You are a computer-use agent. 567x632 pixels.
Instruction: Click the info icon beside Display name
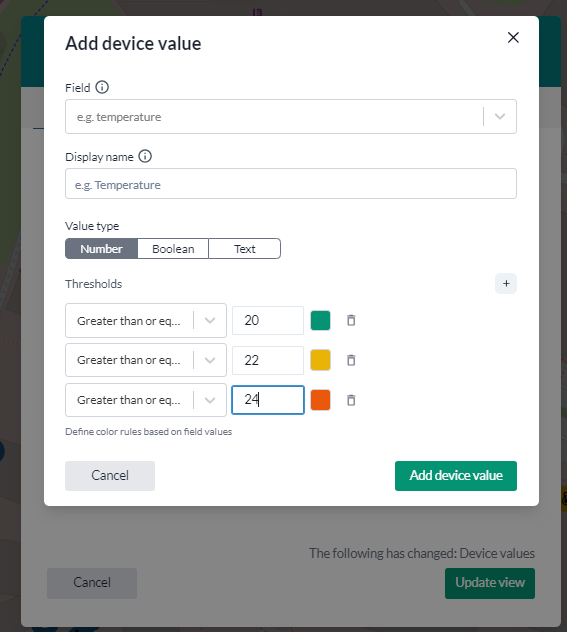click(x=145, y=156)
